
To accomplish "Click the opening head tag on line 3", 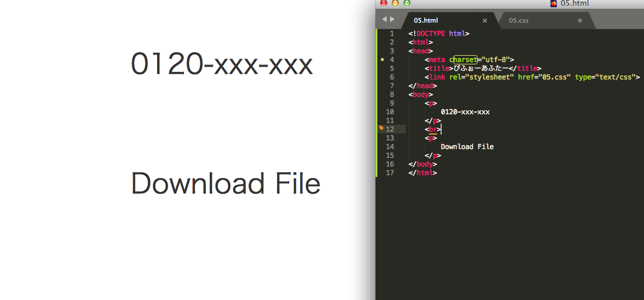I will (x=421, y=51).
